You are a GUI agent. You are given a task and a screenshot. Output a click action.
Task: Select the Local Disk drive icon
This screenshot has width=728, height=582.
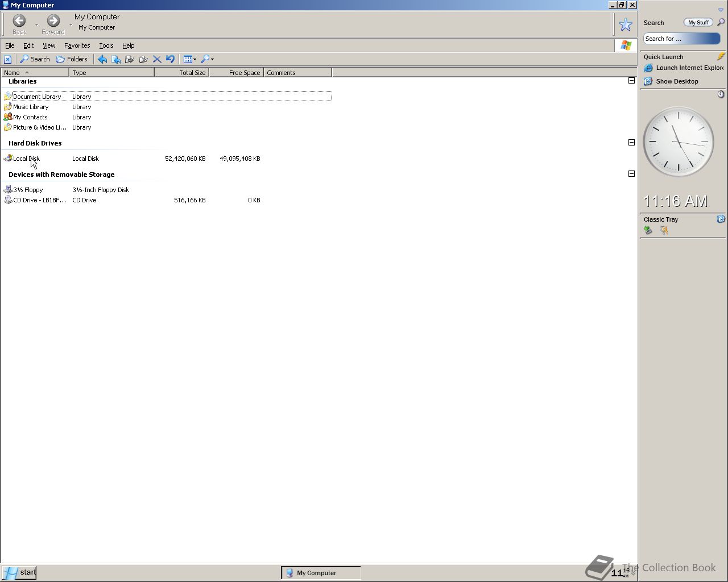click(8, 159)
